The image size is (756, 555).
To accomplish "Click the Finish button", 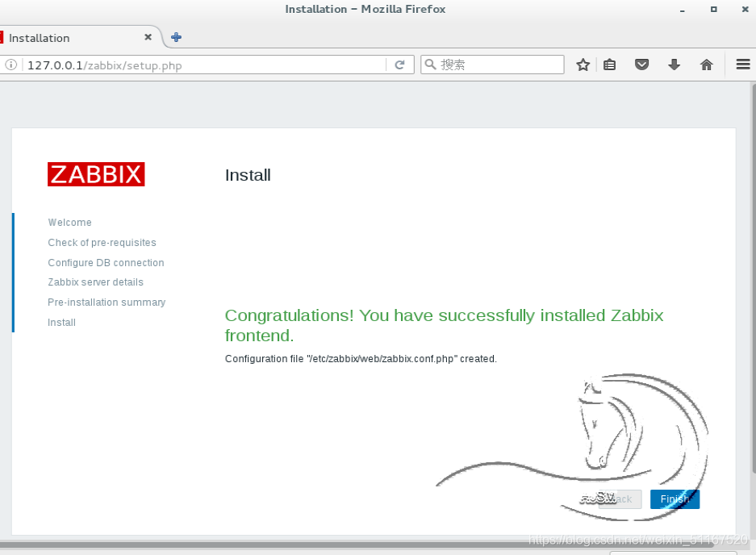I will pos(675,499).
